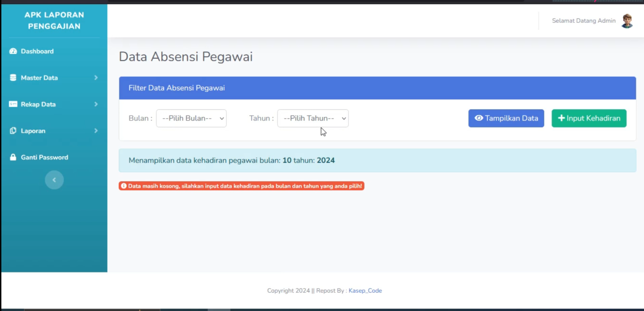The width and height of the screenshot is (644, 311).
Task: Click the info icon in red alert
Action: point(124,186)
